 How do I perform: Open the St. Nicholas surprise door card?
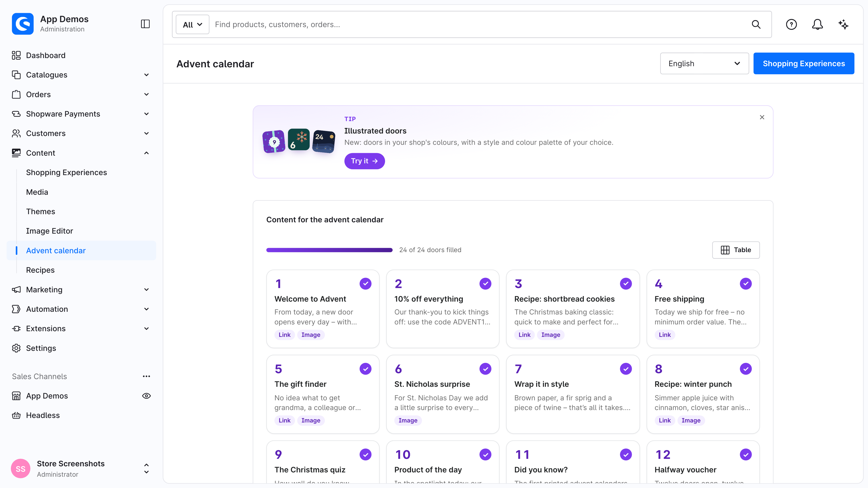point(442,394)
